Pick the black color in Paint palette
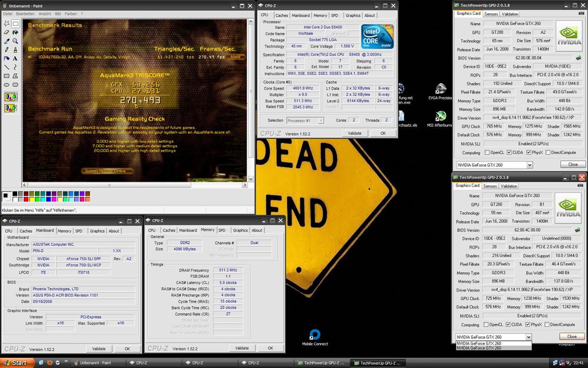This screenshot has width=588, height=368. pyautogui.click(x=14, y=194)
